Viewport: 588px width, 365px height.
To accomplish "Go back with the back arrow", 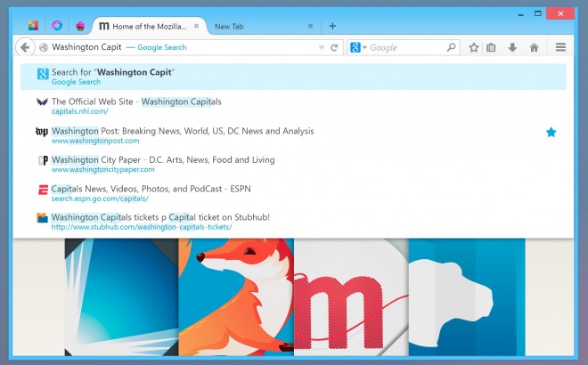I will (25, 47).
